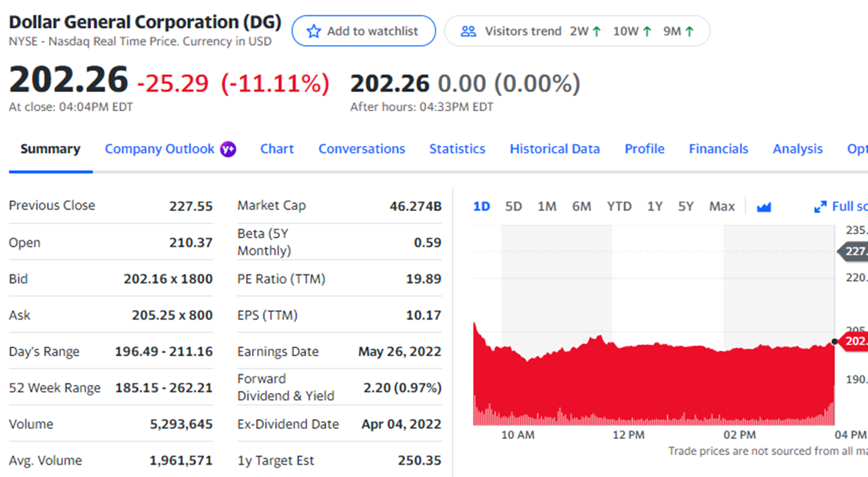Image resolution: width=868 pixels, height=477 pixels.
Task: Go to the Conversations tab
Action: 362,149
